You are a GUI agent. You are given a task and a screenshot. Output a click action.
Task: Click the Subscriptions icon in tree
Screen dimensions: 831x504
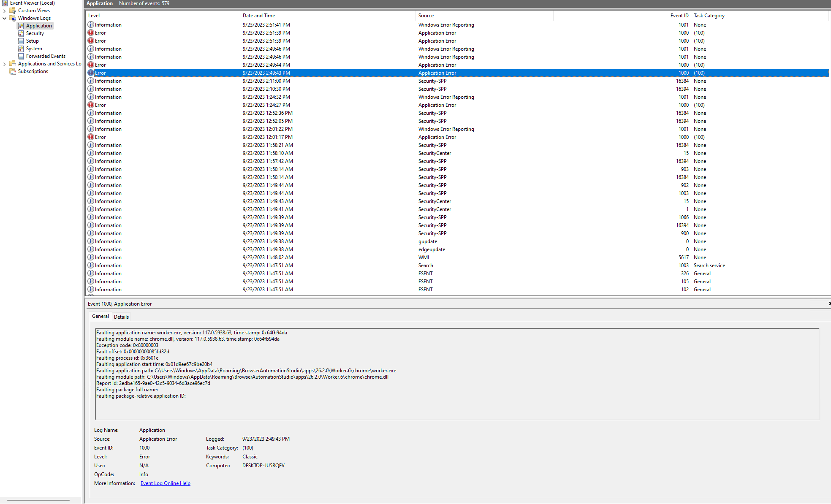[x=13, y=71]
